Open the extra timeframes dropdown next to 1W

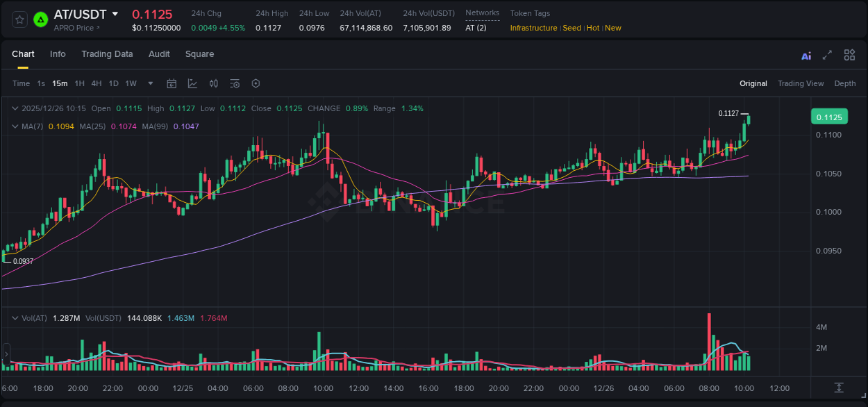click(x=149, y=83)
